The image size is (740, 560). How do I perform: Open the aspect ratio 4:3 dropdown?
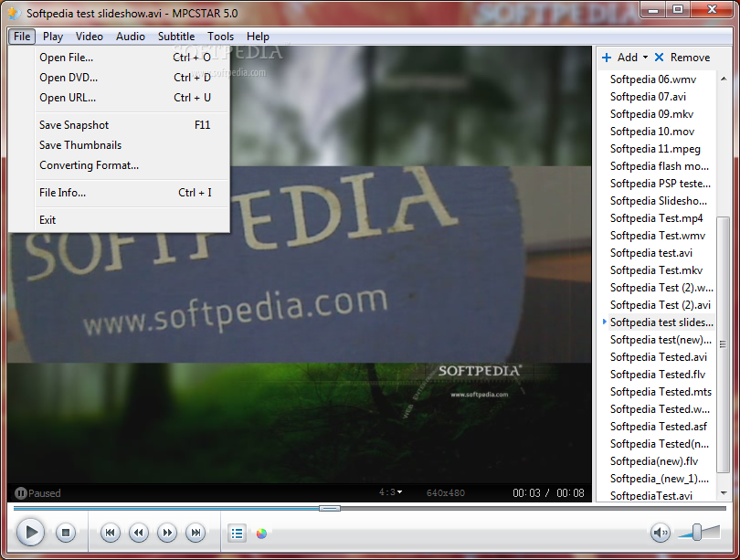(390, 492)
